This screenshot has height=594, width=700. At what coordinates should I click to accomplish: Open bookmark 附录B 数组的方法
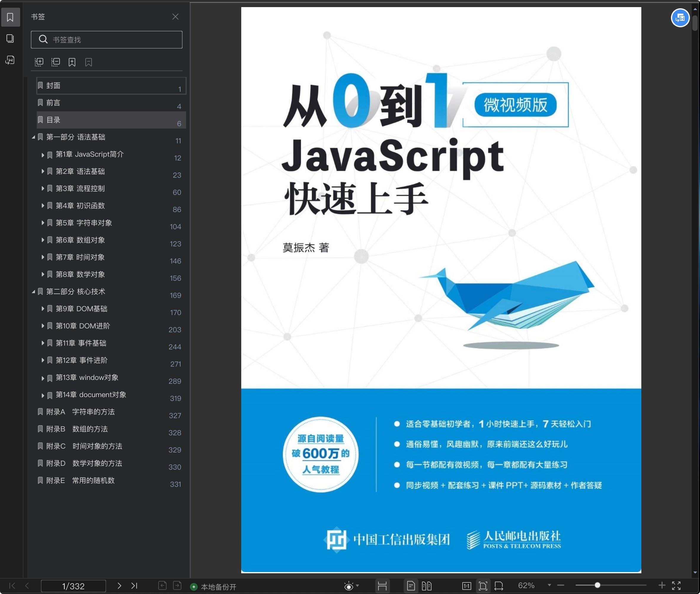click(111, 429)
